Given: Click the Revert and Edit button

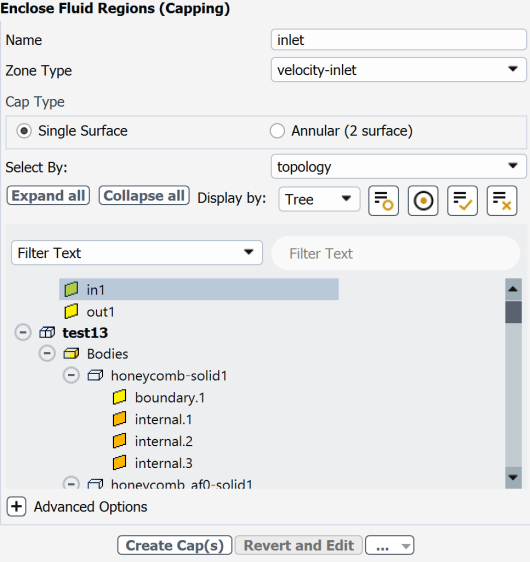Looking at the screenshot, I should (x=299, y=546).
